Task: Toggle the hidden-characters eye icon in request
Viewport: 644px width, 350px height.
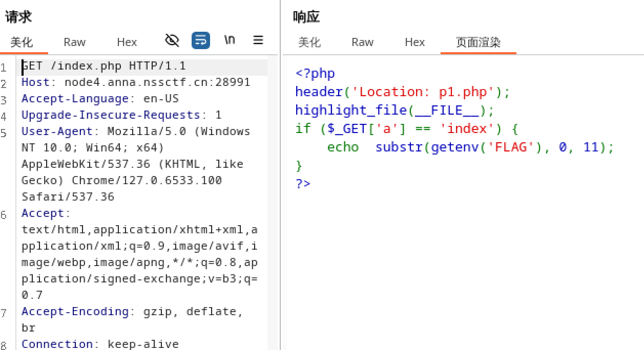Action: coord(172,40)
